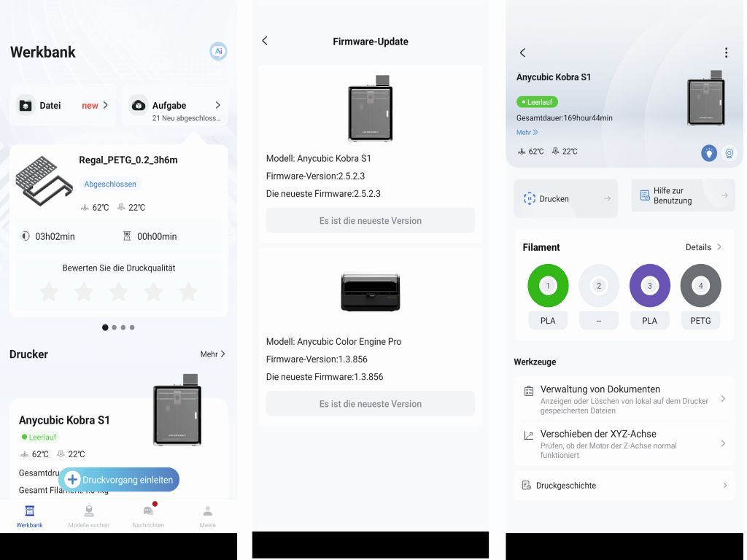Switch to the Meine tab
This screenshot has width=747, height=560.
(x=208, y=517)
